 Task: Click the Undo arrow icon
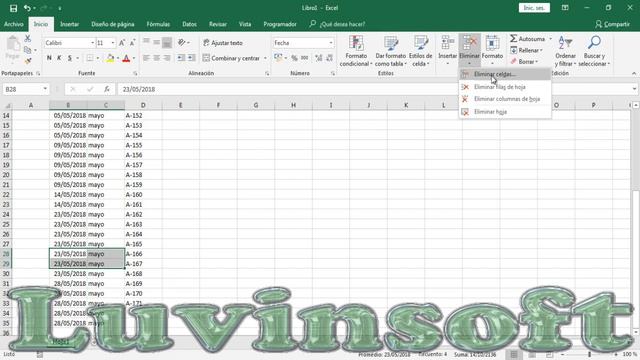click(27, 8)
